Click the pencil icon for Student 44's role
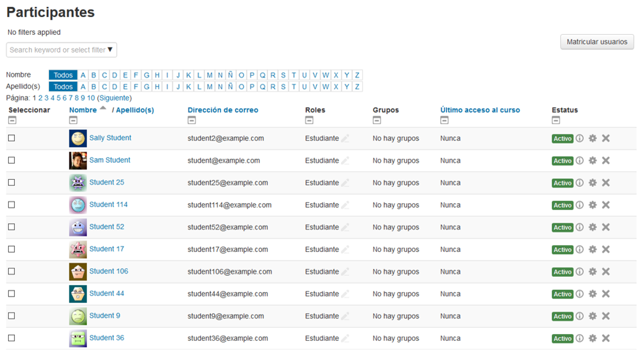Screen dimensions: 644x354 pos(345,294)
